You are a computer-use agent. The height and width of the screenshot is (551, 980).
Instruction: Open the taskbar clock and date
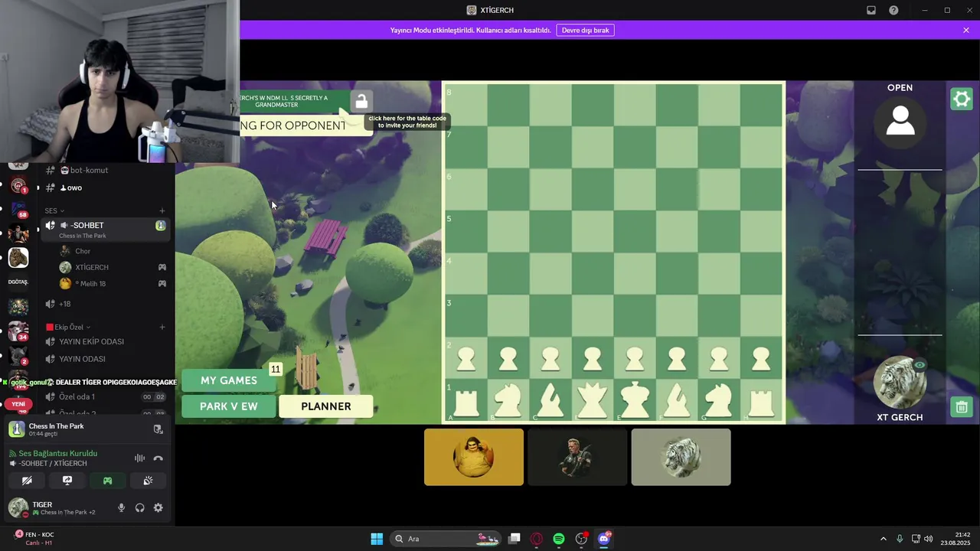956,539
